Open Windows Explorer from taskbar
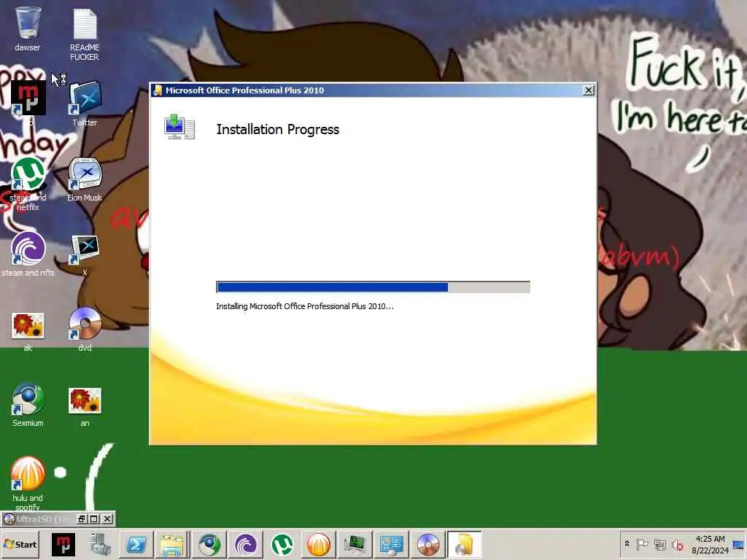The image size is (747, 560). [172, 544]
